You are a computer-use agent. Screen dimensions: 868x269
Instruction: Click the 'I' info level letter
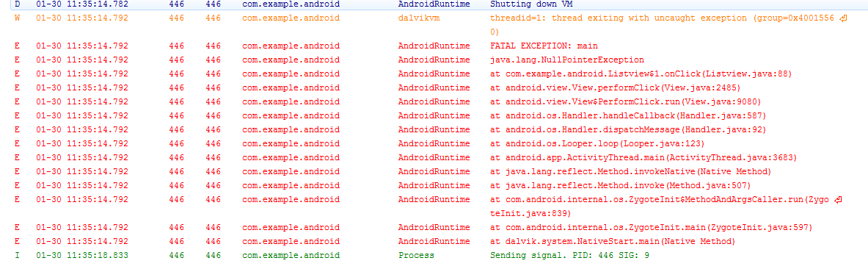coord(17,256)
